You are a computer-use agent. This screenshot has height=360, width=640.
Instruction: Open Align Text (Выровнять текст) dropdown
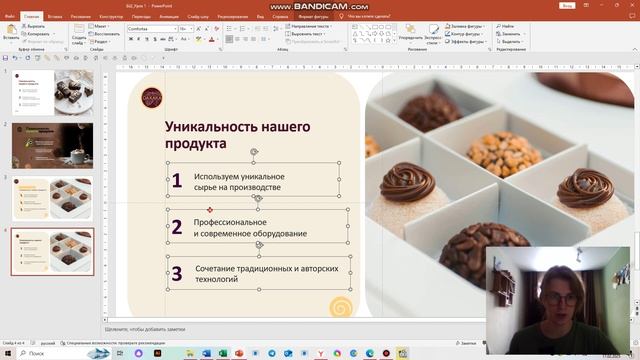305,34
